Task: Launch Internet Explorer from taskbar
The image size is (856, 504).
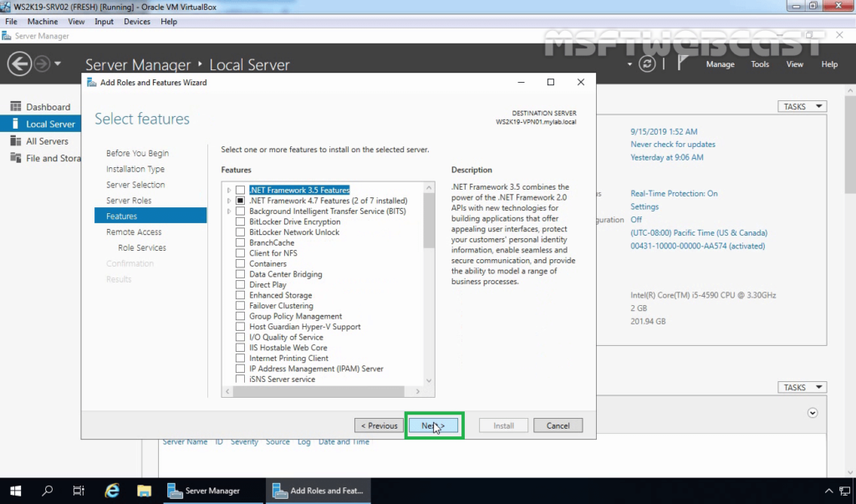Action: pyautogui.click(x=112, y=491)
